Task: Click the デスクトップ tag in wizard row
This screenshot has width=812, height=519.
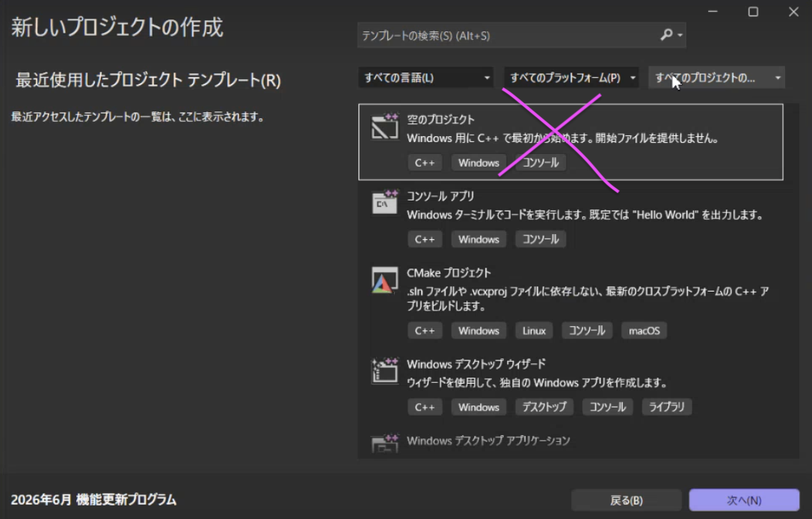Action: [544, 407]
